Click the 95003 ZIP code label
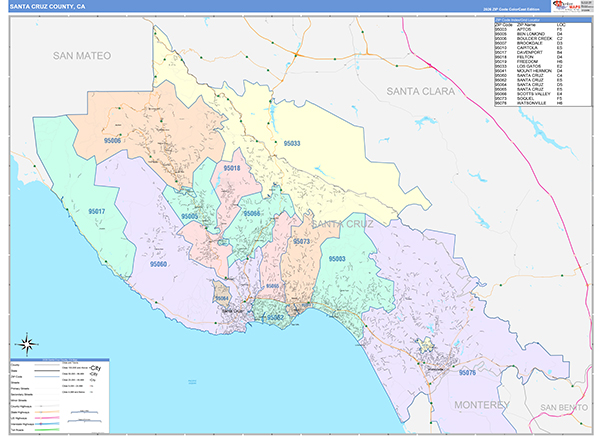Image resolution: width=600 pixels, height=436 pixels. tap(337, 259)
